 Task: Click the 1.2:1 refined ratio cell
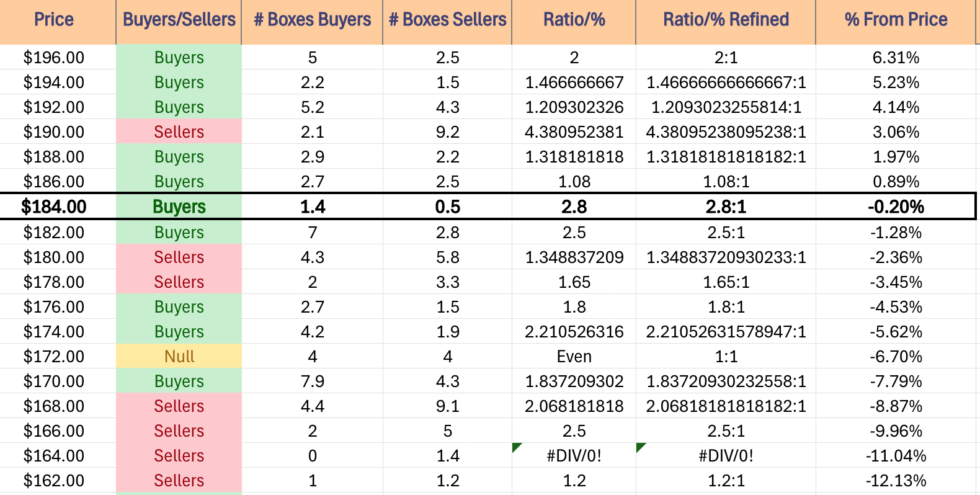726,481
